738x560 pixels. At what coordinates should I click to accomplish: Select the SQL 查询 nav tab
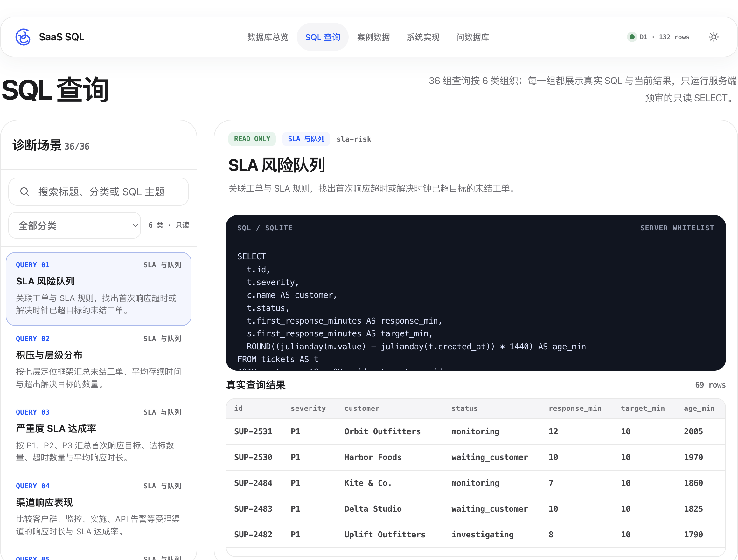(322, 37)
